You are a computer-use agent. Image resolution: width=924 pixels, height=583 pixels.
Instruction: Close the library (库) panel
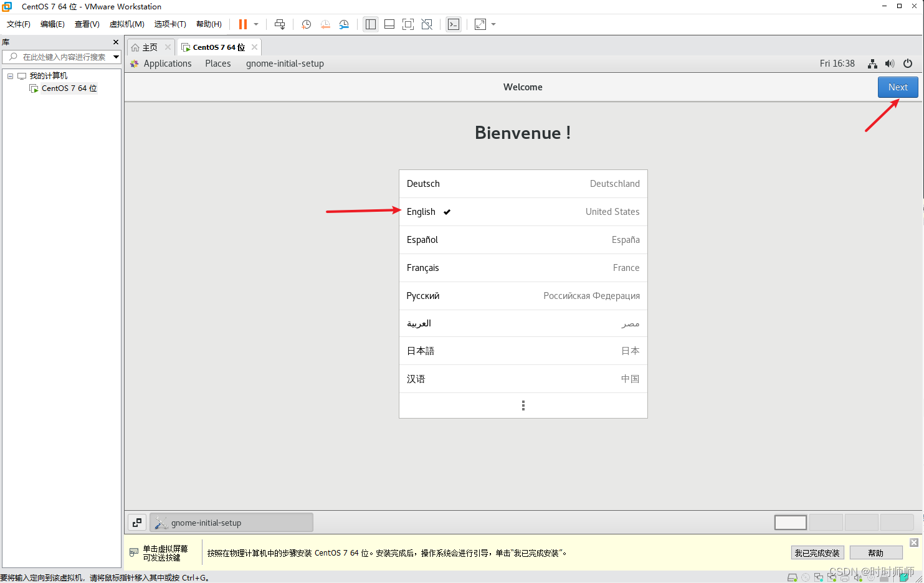pos(116,42)
